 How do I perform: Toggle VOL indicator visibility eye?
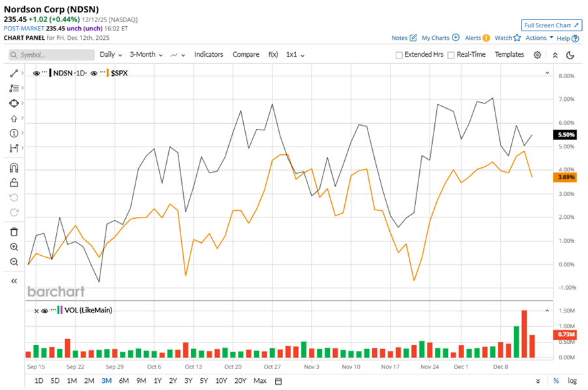(44, 311)
